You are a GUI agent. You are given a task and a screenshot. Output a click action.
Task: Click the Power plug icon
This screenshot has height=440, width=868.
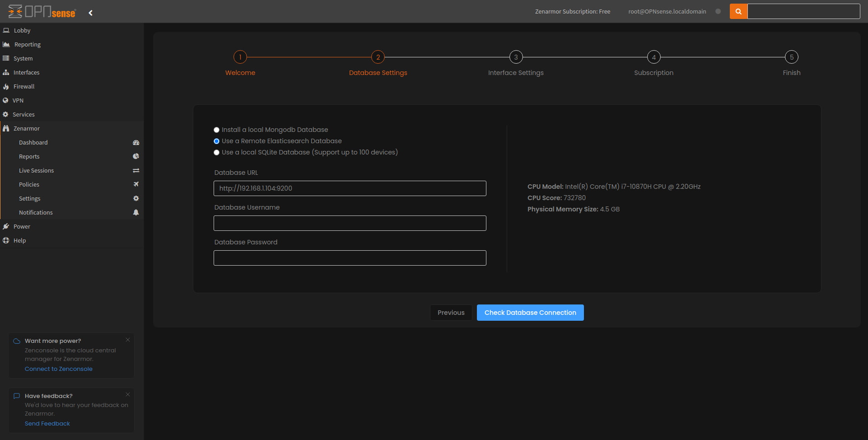point(6,226)
